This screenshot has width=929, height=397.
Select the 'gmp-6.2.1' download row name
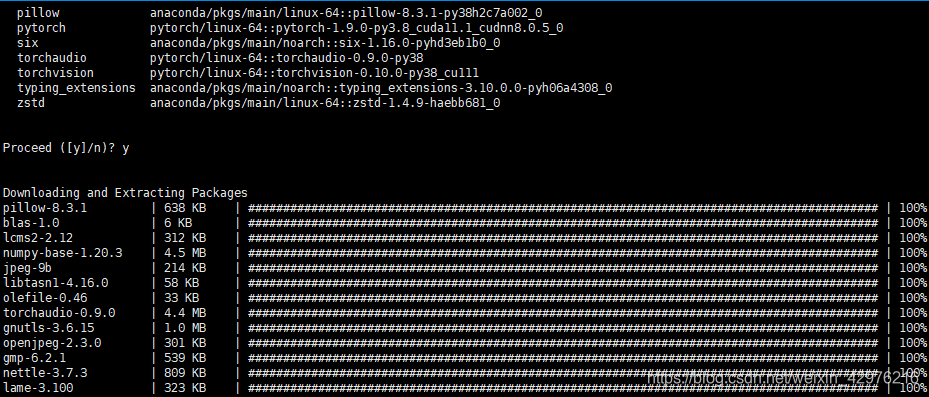(34, 358)
